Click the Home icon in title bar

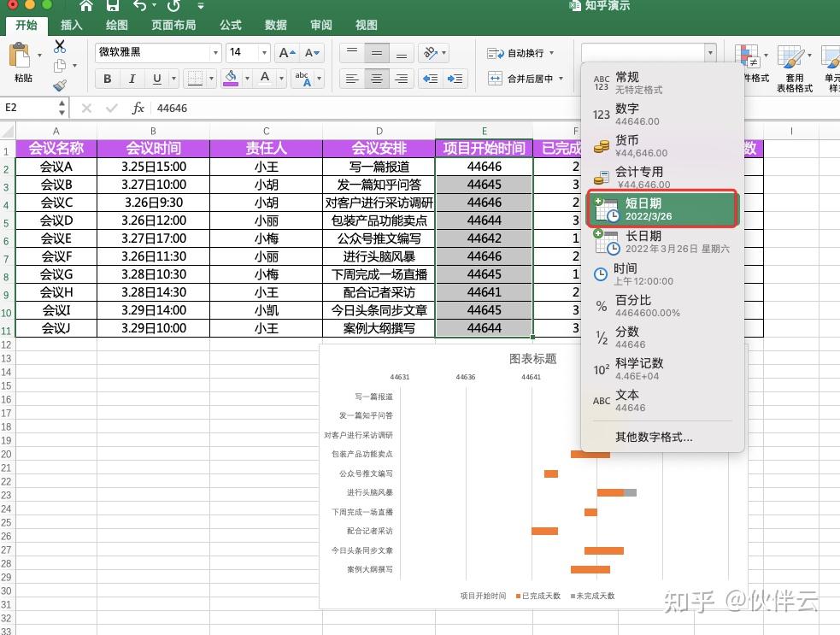(85, 5)
